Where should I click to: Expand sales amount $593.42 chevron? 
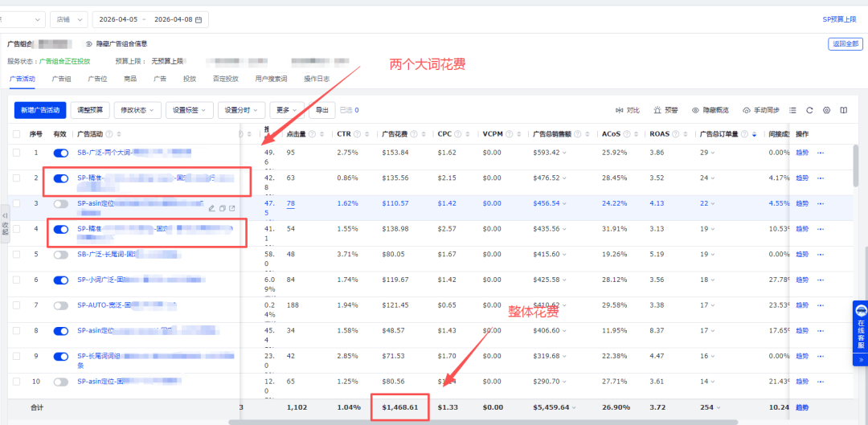565,153
